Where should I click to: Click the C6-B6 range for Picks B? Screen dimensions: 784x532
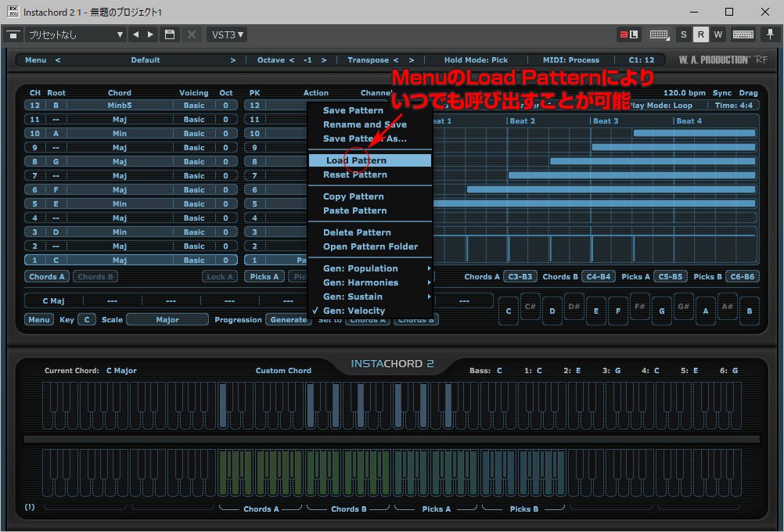pos(743,276)
